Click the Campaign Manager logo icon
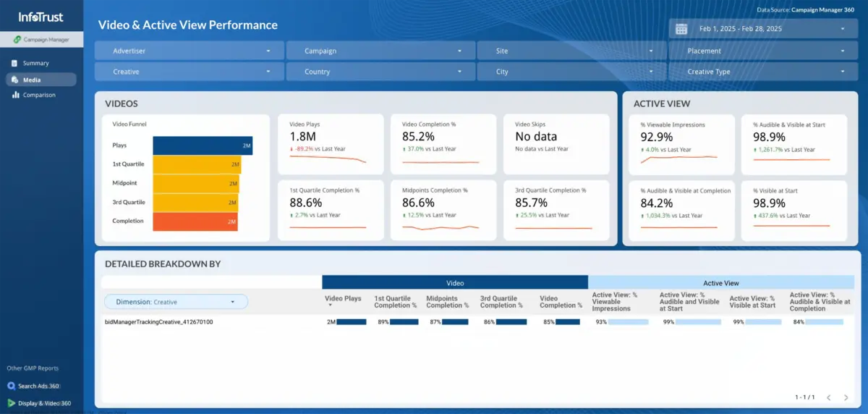The image size is (868, 414). coord(16,40)
